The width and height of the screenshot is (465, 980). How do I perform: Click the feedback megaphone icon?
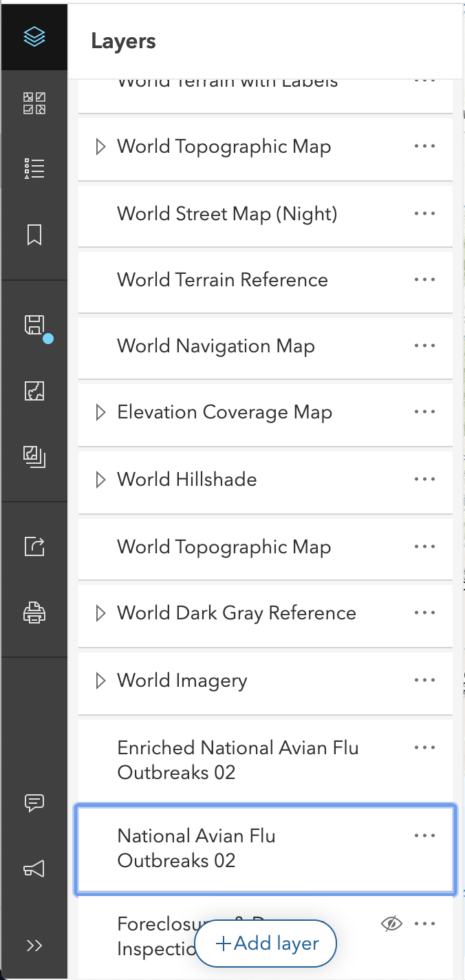point(34,869)
